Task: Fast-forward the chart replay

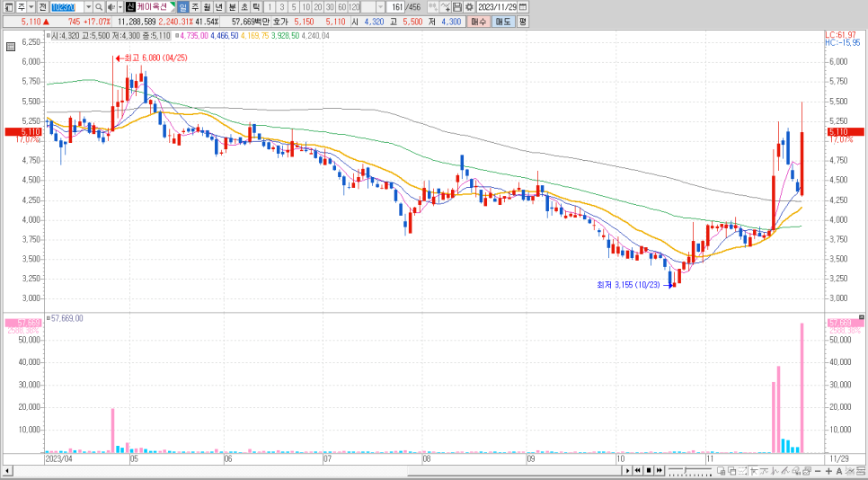Action: 660,471
